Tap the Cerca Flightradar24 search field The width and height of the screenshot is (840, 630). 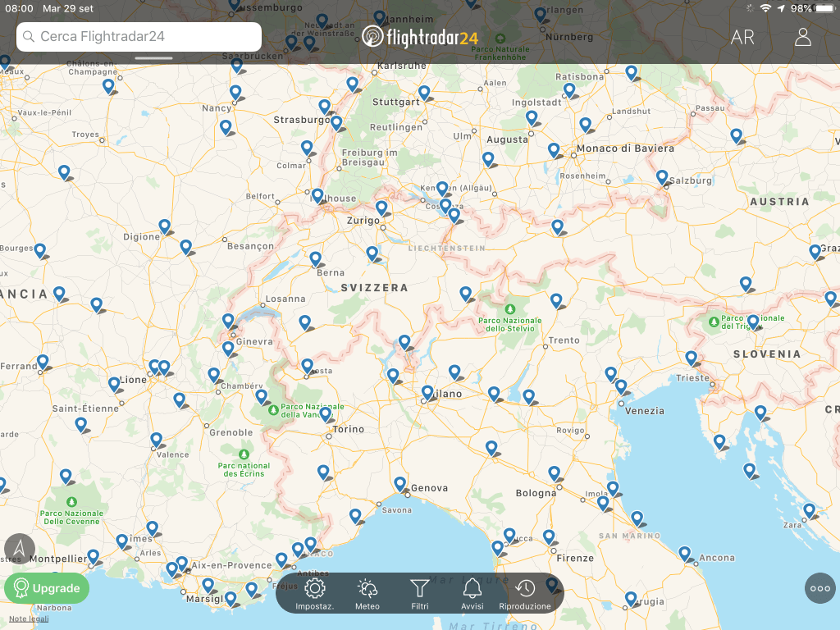coord(139,37)
